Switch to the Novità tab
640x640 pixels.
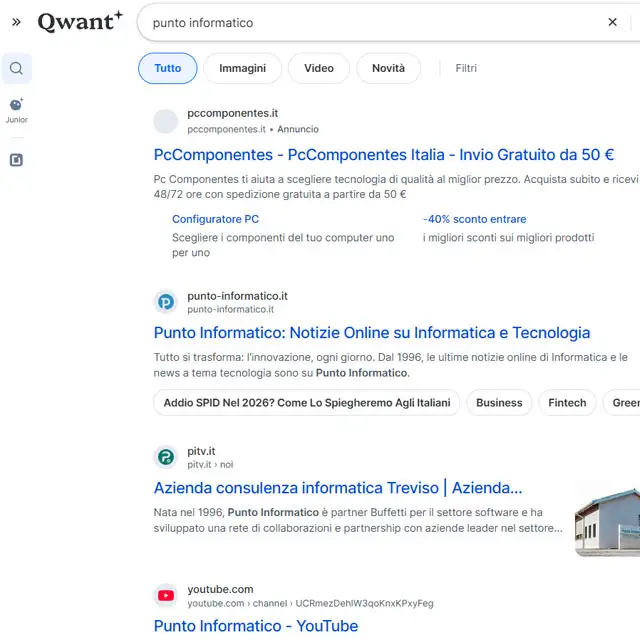pos(388,68)
